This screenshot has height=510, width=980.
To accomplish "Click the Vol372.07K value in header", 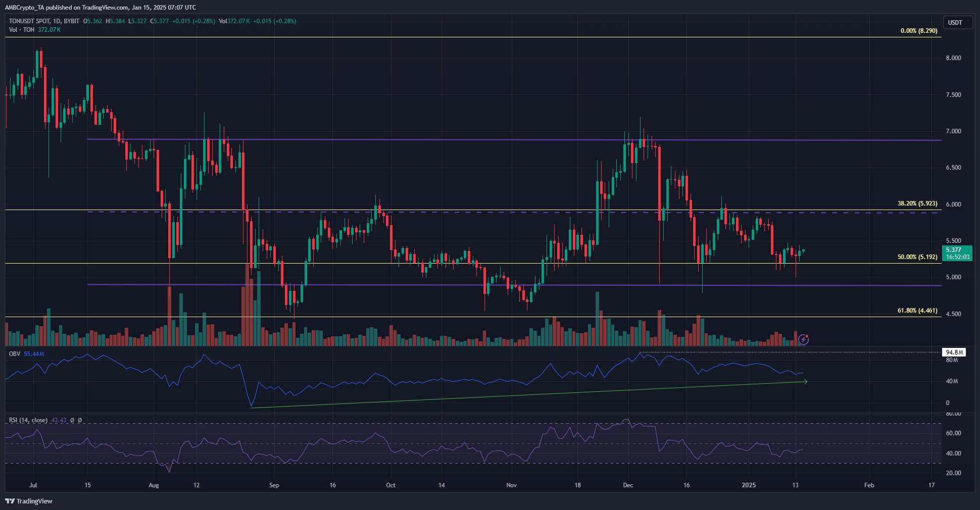I will [234, 21].
